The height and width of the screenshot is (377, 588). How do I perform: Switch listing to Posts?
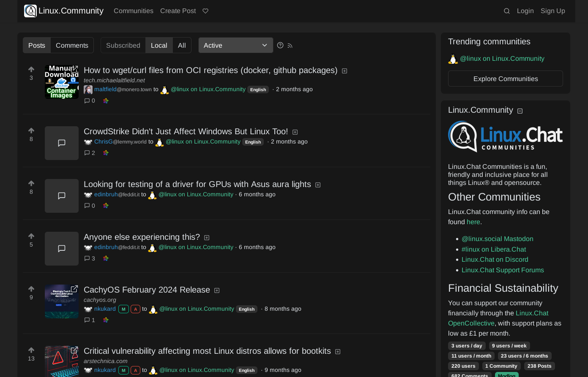click(37, 45)
